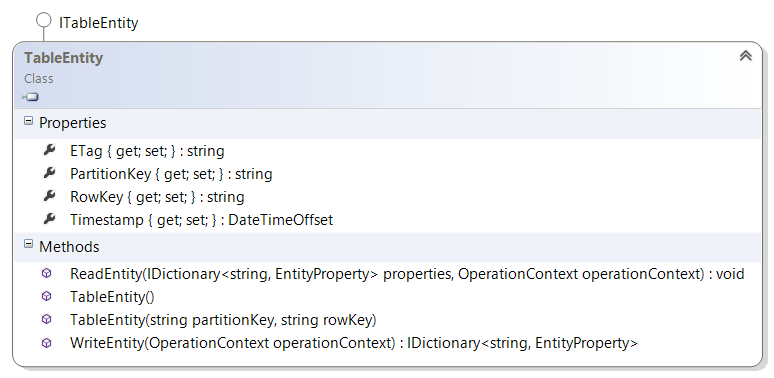Screen dimensions: 774x378
Task: Select the TableEntity class title
Action: click(x=63, y=58)
